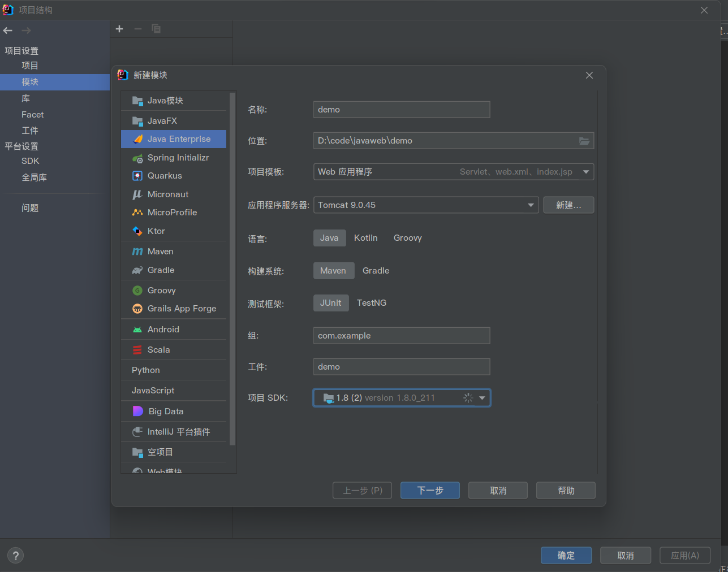
Task: Go to SDK under platform settings
Action: tap(31, 161)
